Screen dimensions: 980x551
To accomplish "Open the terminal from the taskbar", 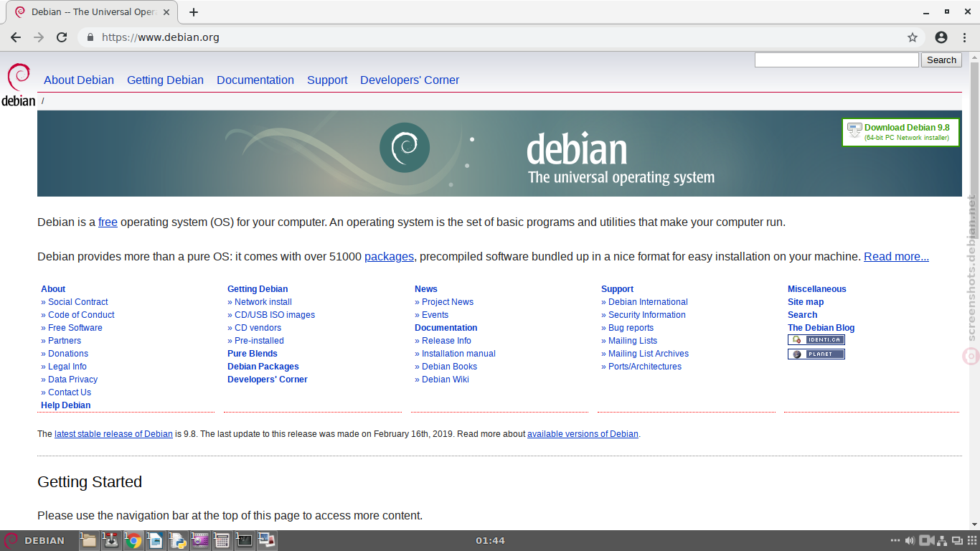I will tap(245, 541).
